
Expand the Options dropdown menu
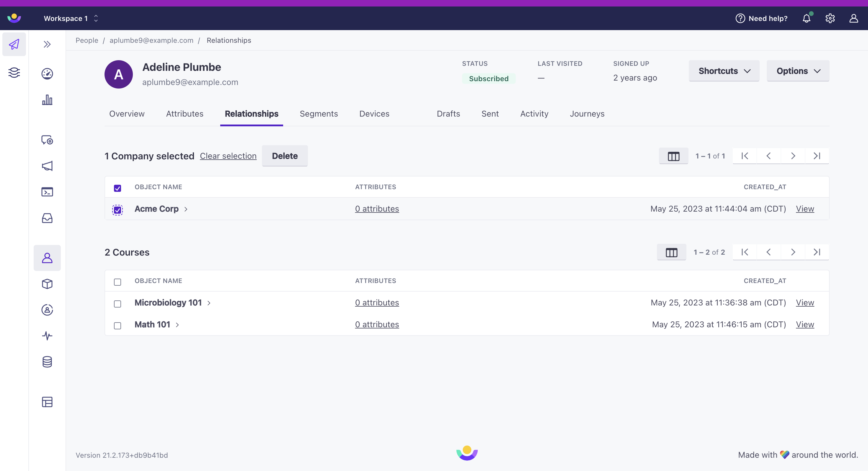(x=797, y=71)
